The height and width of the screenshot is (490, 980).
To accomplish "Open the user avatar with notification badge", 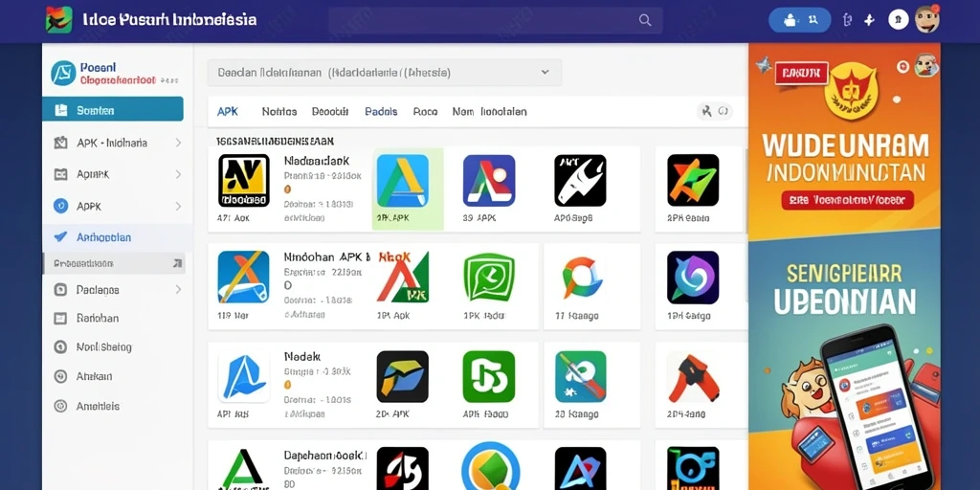I will (x=926, y=19).
